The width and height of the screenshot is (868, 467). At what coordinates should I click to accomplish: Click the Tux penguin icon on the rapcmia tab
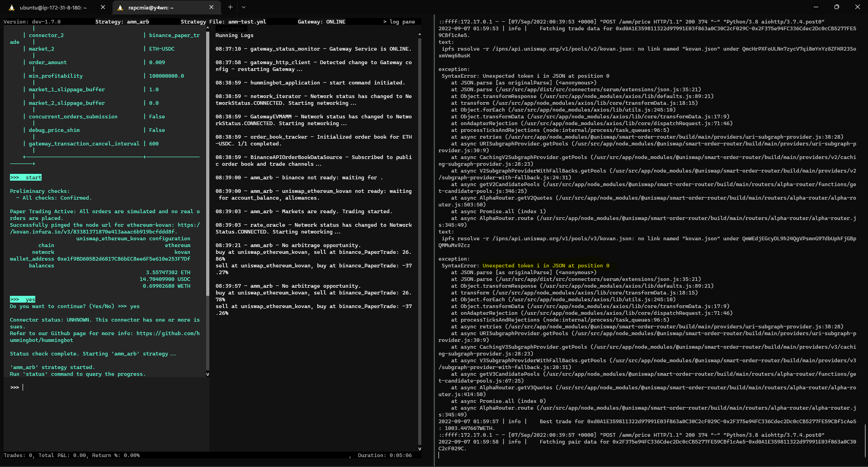[x=120, y=7]
